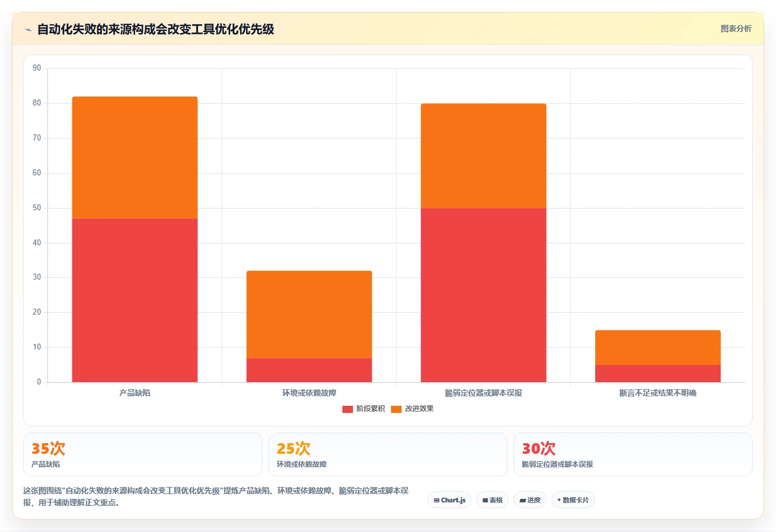Click the 表格 tag chip

(x=492, y=500)
